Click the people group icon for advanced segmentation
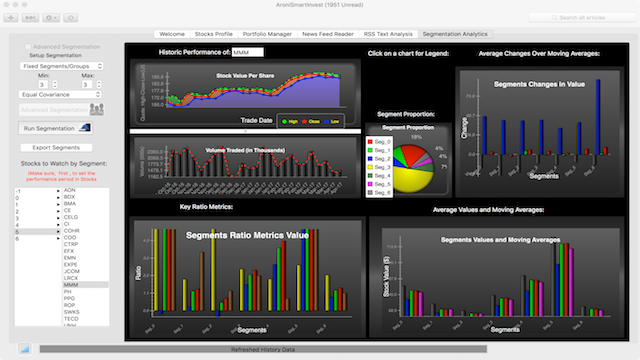This screenshot has height=360, width=640. 97,109
